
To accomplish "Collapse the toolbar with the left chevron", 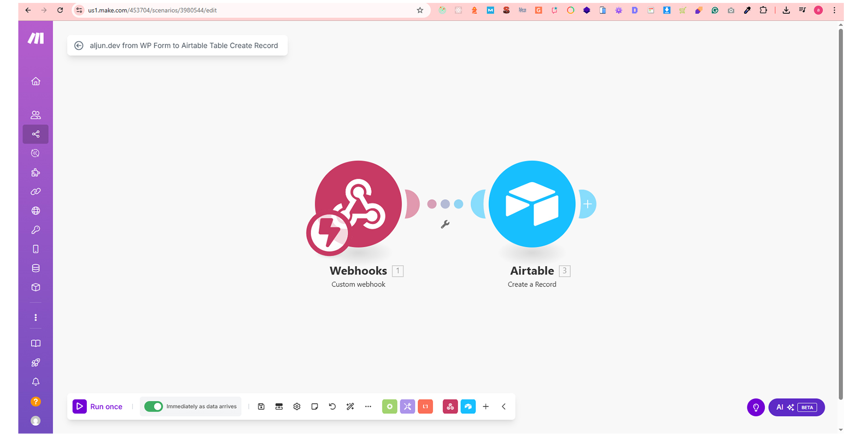I will pyautogui.click(x=503, y=407).
